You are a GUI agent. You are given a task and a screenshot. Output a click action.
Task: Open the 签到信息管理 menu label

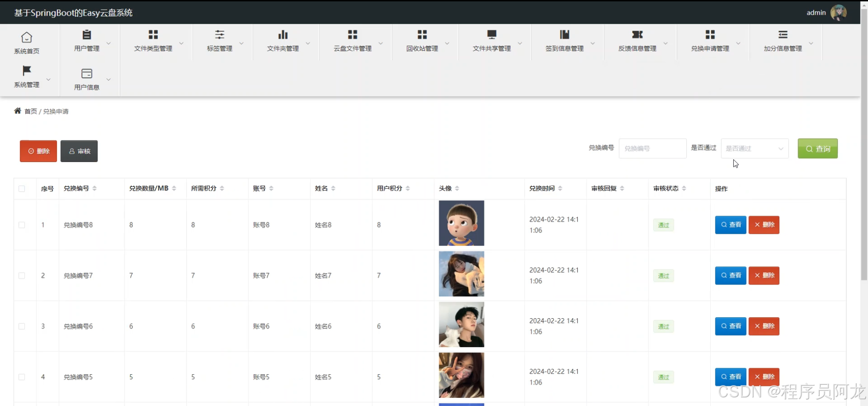point(565,48)
